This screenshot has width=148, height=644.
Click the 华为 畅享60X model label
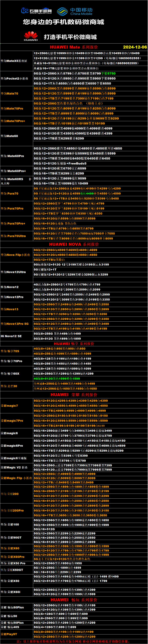pos(10,374)
